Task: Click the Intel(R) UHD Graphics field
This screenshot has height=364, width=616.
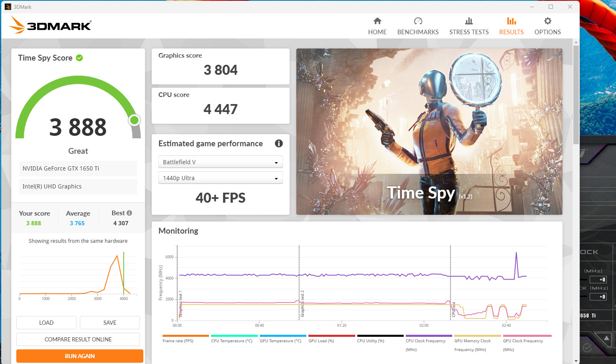Action: coord(78,186)
